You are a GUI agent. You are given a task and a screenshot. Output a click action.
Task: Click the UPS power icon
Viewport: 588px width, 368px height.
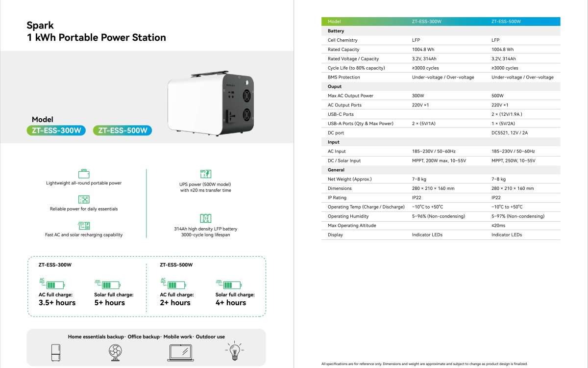point(205,174)
